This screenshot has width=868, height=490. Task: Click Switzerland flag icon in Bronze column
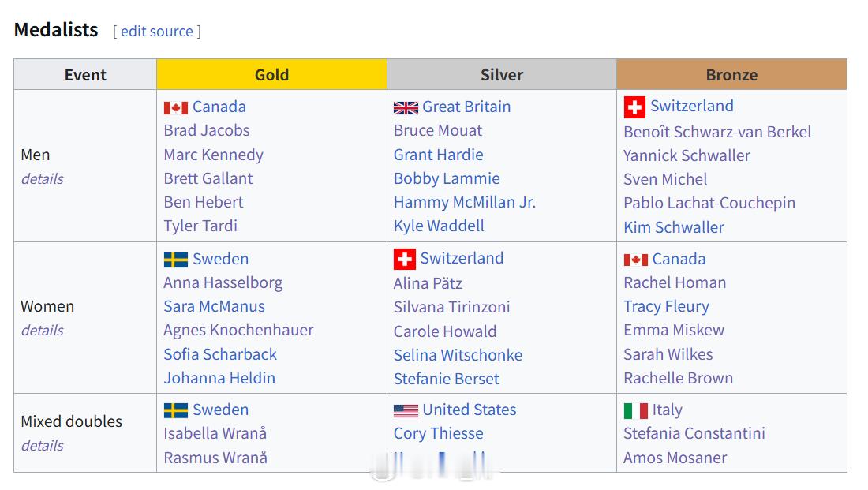(x=634, y=107)
